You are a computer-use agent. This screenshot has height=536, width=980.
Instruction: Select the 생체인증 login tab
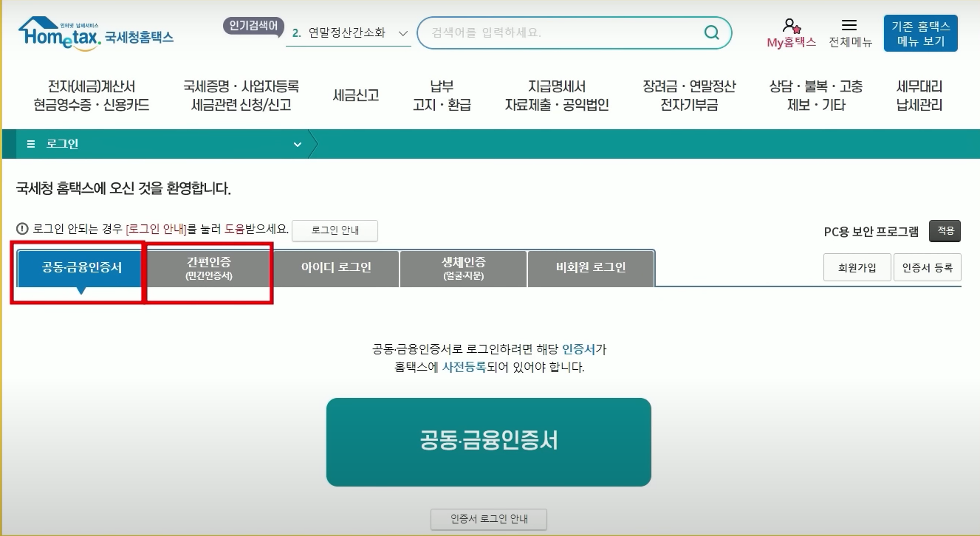(462, 267)
